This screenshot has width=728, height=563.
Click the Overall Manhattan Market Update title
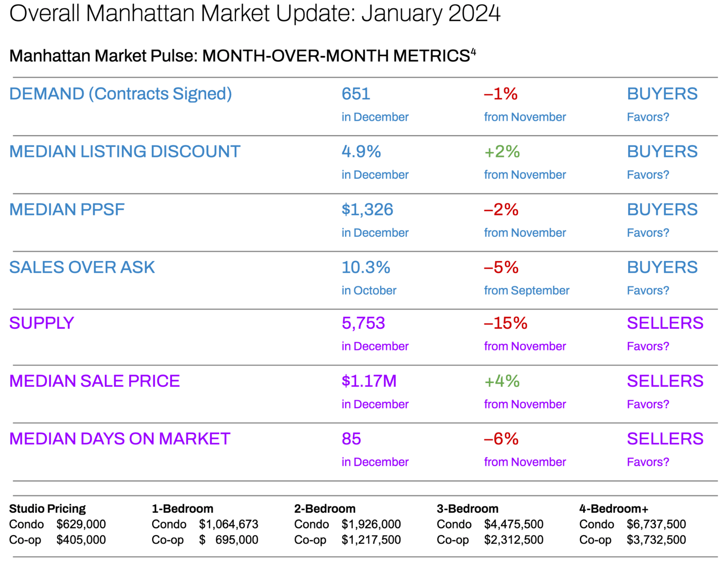(254, 14)
